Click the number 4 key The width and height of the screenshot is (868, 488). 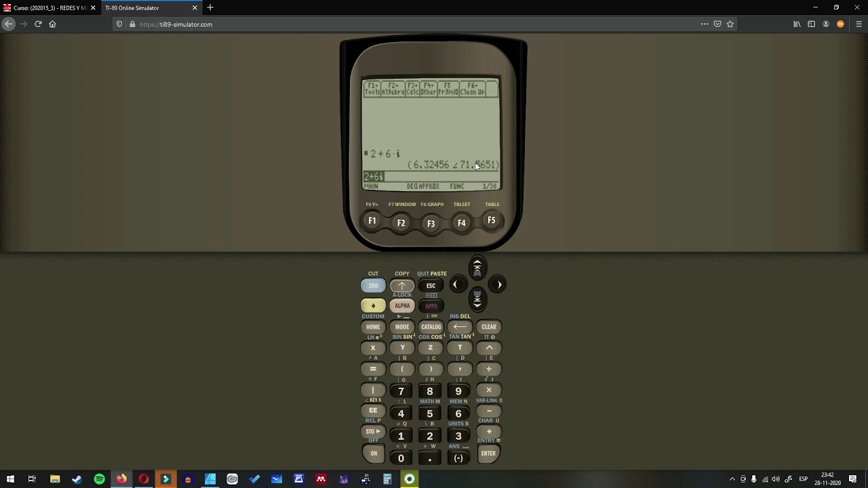coord(401,413)
